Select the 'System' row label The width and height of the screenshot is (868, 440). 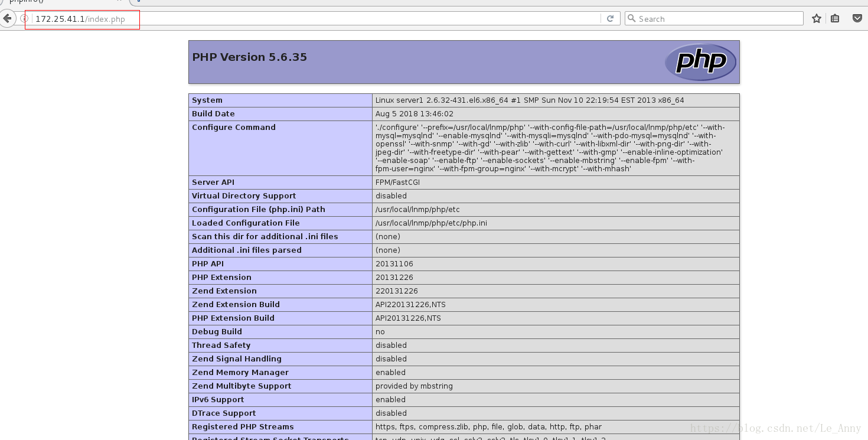(x=207, y=100)
